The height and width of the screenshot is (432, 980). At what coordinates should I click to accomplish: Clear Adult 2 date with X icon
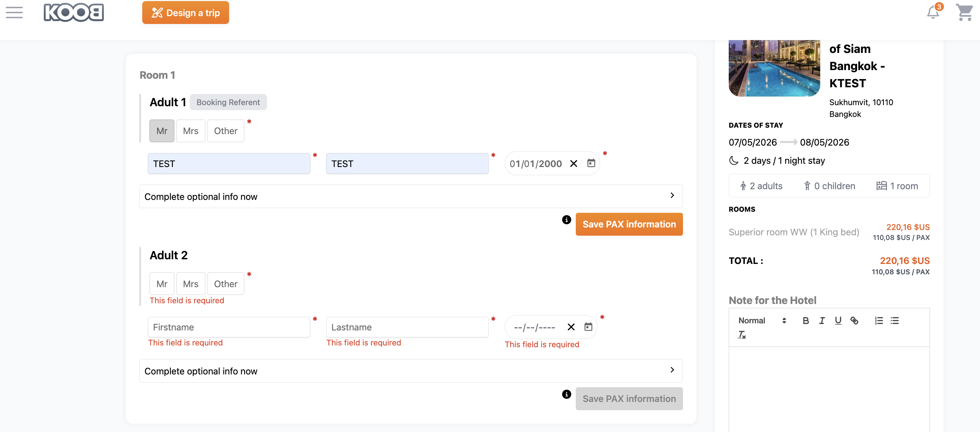571,327
